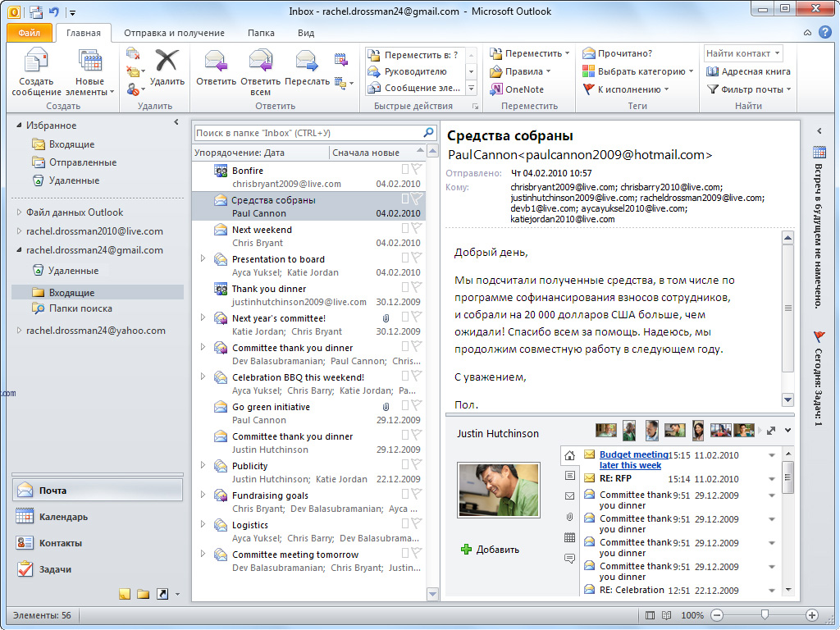
Task: Click the Outlook Help question mark icon
Action: [825, 32]
